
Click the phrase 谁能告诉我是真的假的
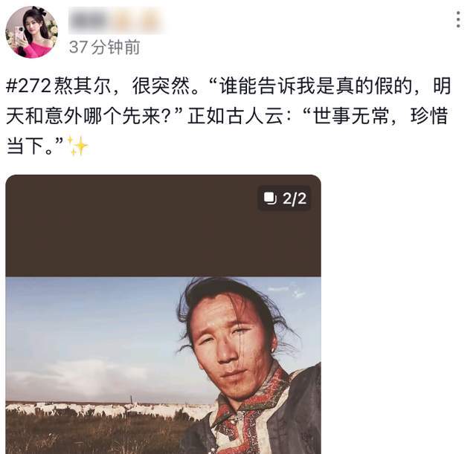coord(315,86)
